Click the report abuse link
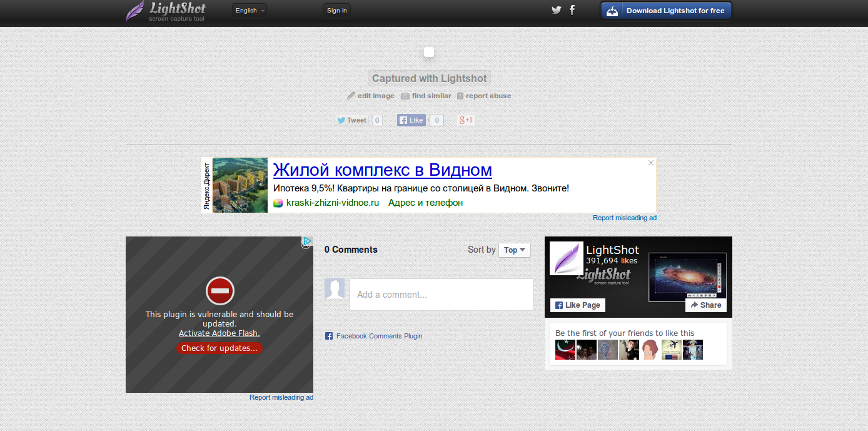 coord(484,96)
